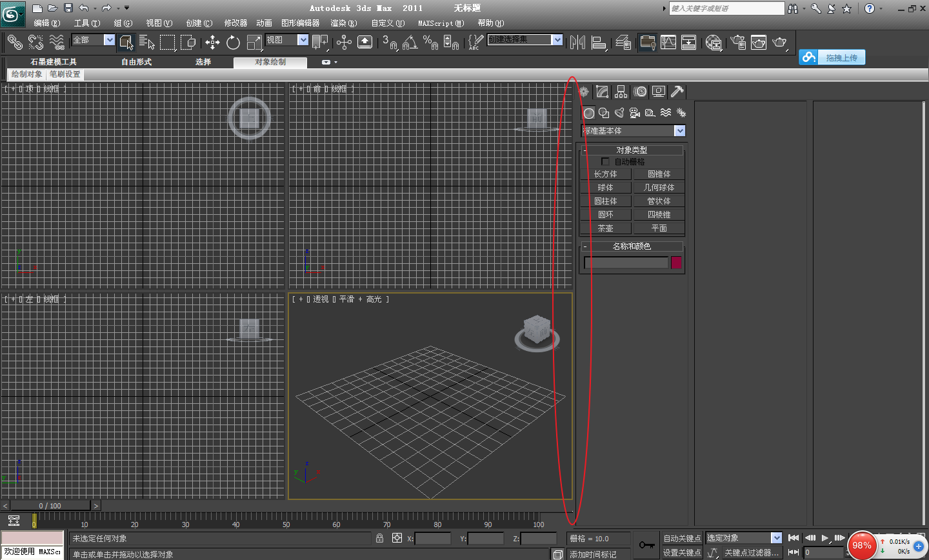Screen dimensions: 929x560
Task: Choose the rectangular selection region tool
Action: point(168,43)
